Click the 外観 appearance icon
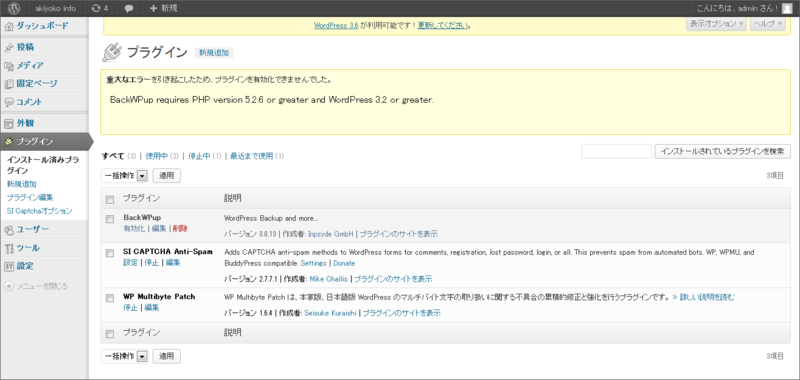 pos(9,123)
